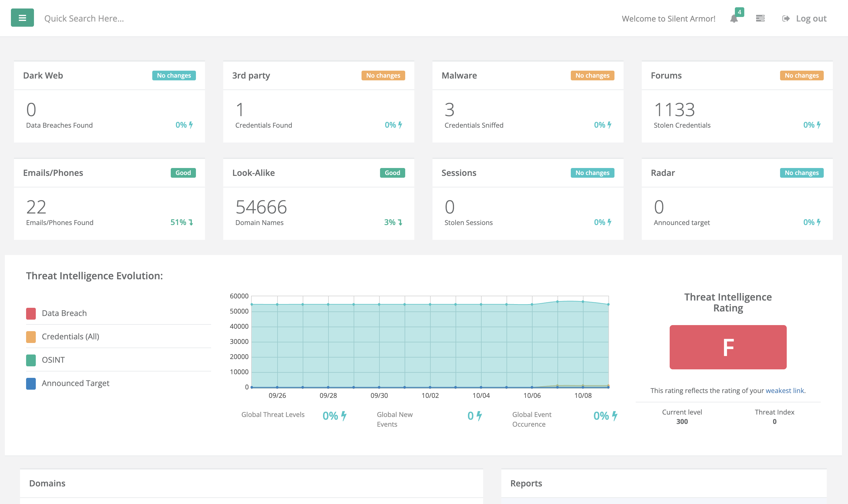Select the Malware panel header
Image resolution: width=848 pixels, height=504 pixels.
(459, 76)
